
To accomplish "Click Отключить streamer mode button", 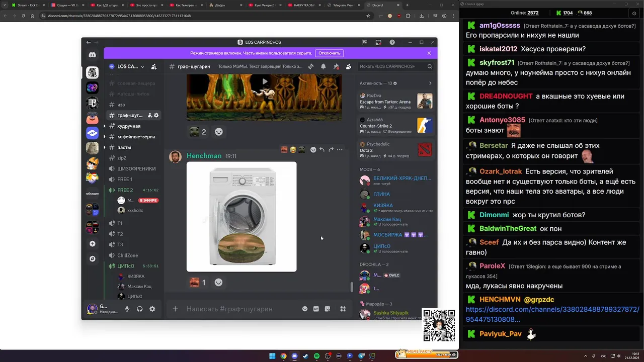I will click(x=329, y=53).
